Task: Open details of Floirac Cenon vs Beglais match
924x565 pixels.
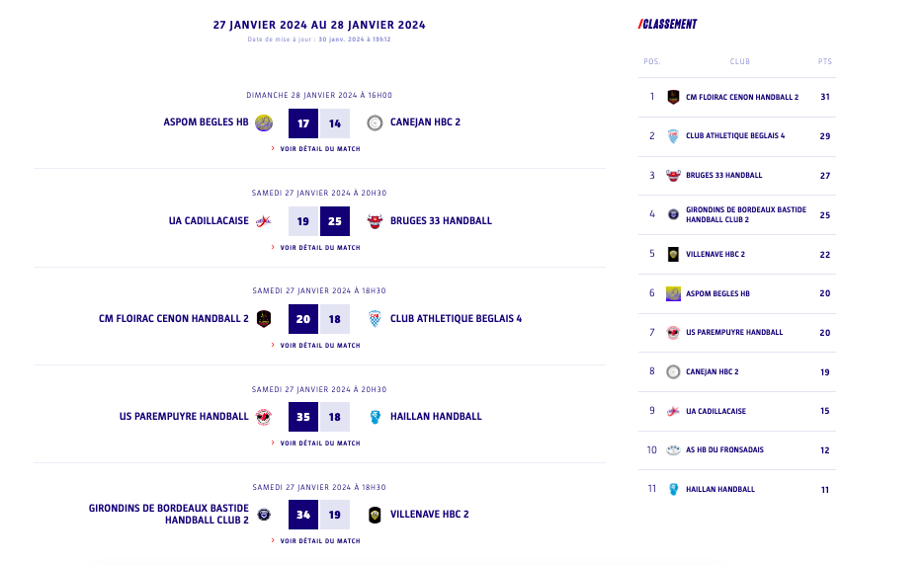Action: [319, 346]
